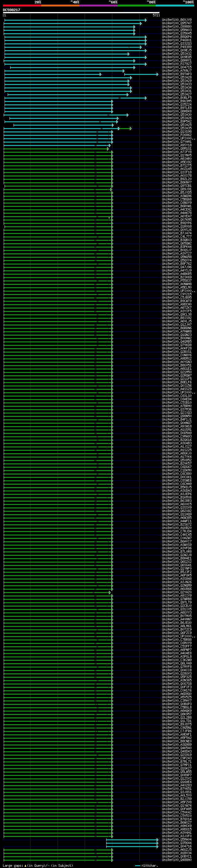Open hit UniRef100_Q95747
Image resolution: width=197 pixels, height=868 pixels.
[x=177, y=23]
